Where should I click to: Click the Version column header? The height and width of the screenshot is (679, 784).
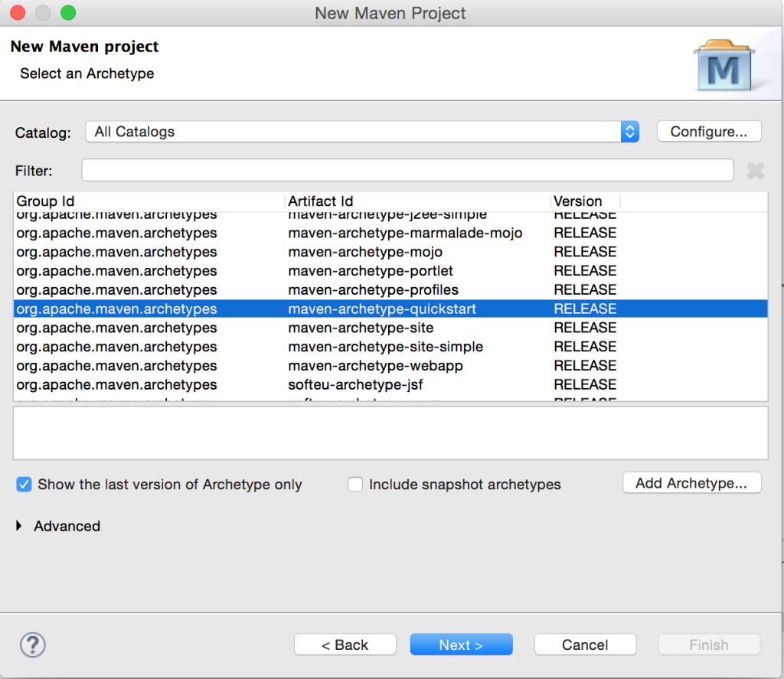[x=585, y=201]
